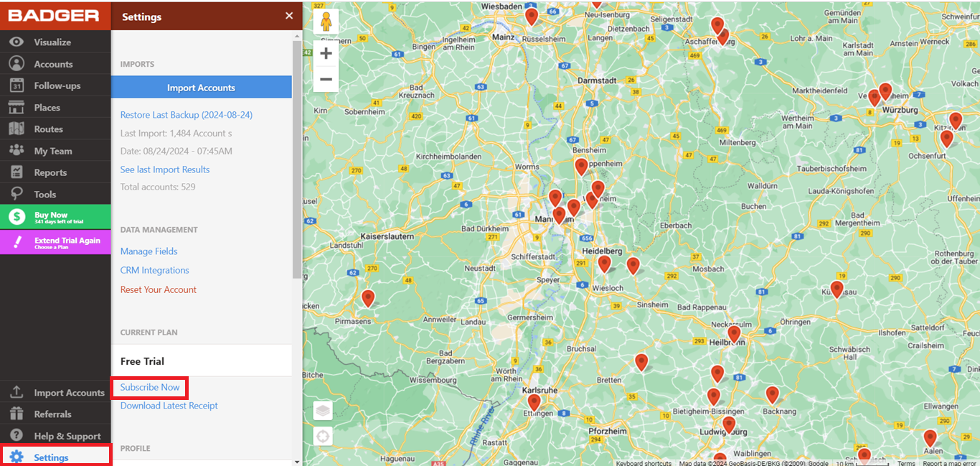980x466 pixels.
Task: Click Total accounts: 529 text
Action: pyautogui.click(x=158, y=187)
